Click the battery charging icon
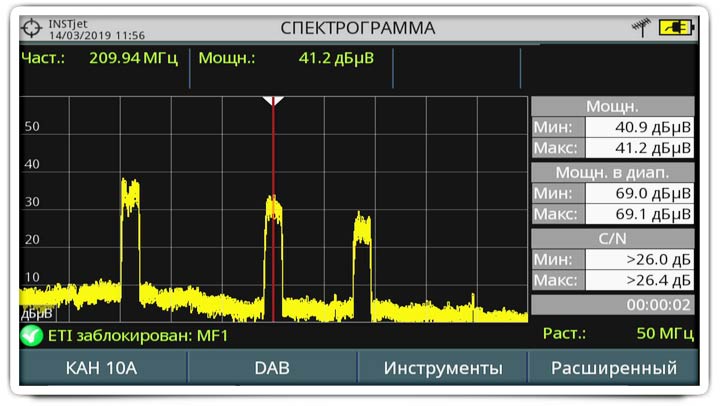This screenshot has height=406, width=720. pyautogui.click(x=676, y=27)
